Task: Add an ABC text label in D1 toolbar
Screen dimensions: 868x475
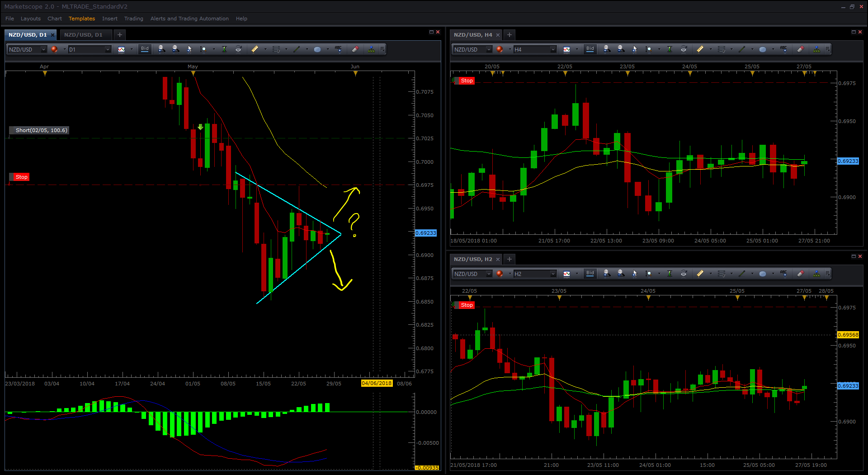Action: pos(338,49)
